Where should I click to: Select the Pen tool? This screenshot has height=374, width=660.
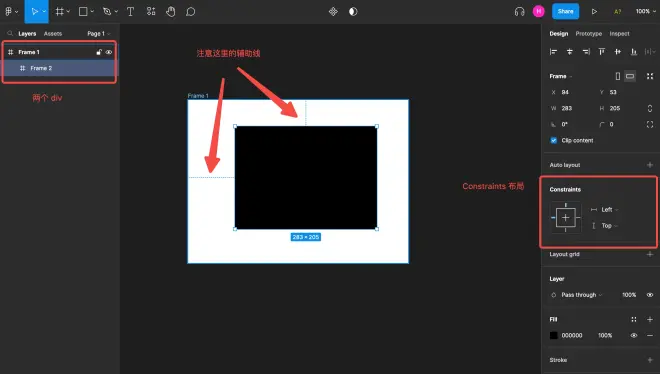click(107, 12)
